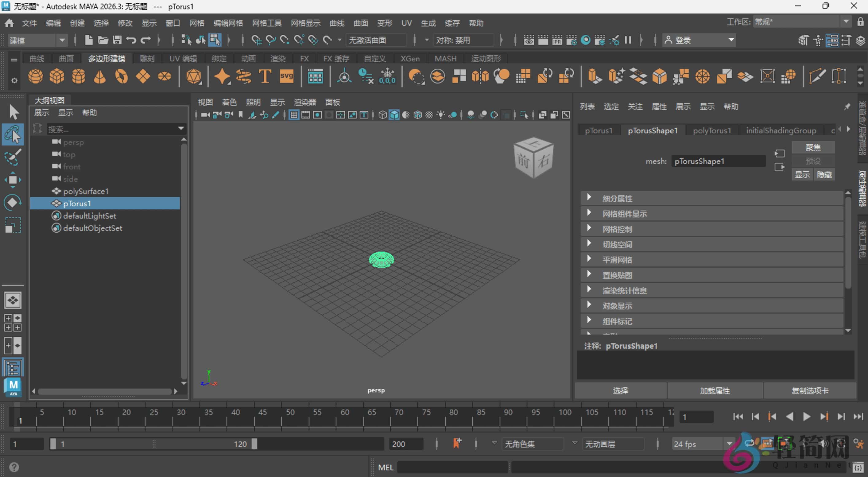Click the polygon Type text tool icon
Viewport: 868px width, 477px height.
pyautogui.click(x=265, y=76)
